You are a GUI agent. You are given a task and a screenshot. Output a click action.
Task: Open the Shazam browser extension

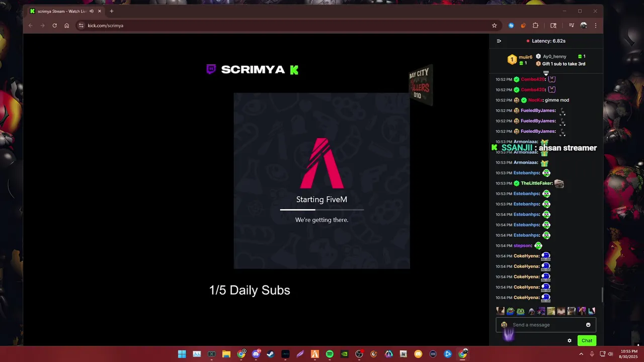pos(511,26)
